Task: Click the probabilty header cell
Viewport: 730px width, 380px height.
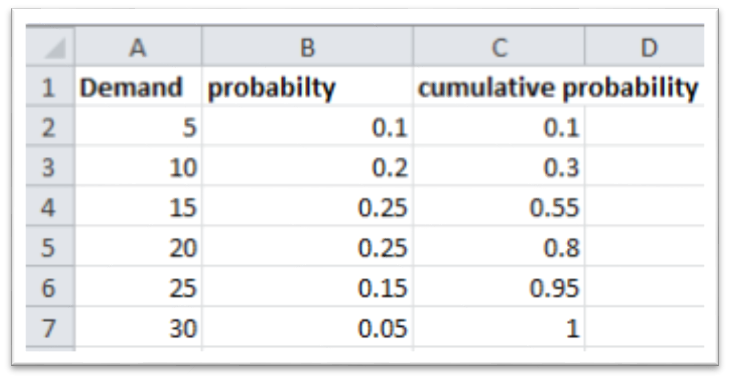Action: click(307, 86)
